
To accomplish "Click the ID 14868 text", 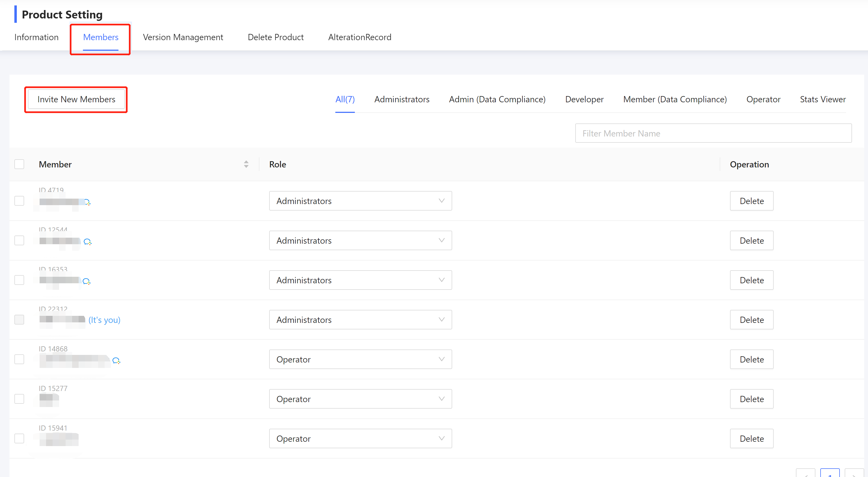I will tap(53, 348).
